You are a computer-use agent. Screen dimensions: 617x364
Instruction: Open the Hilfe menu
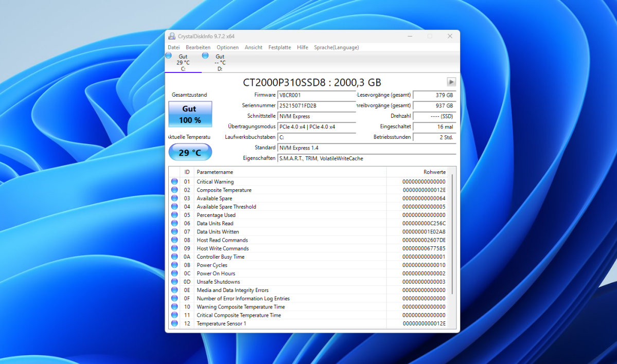(303, 47)
